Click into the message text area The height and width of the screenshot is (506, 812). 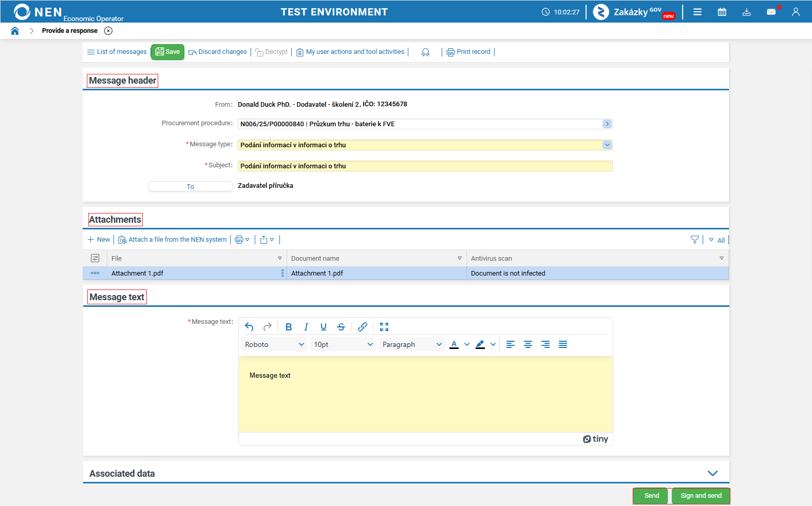tap(425, 394)
